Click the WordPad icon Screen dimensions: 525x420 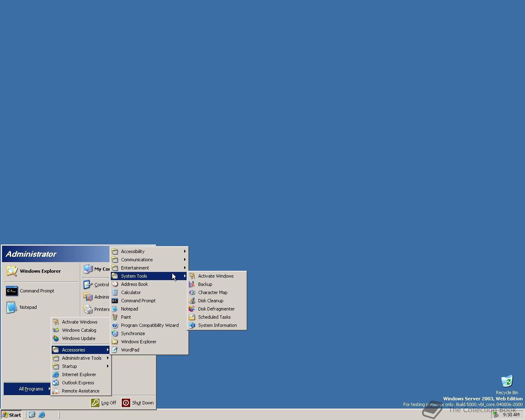(115, 350)
